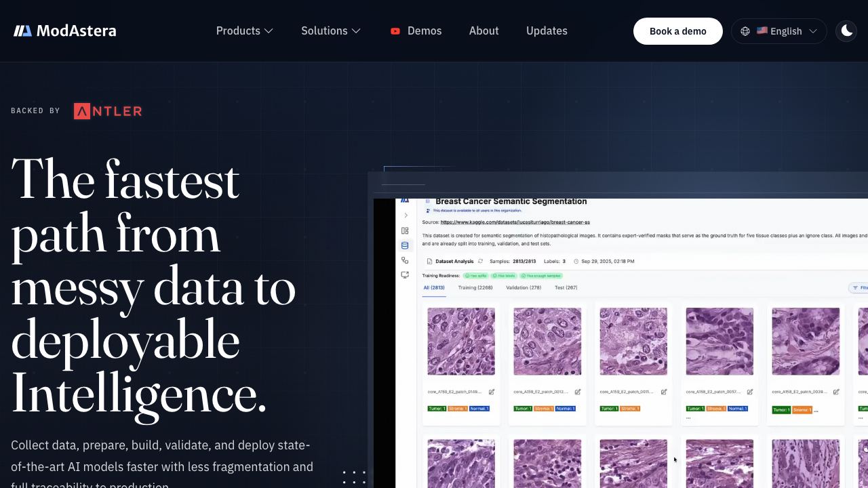Edit the core_A159_E2_patch_0149 image name
868x488 pixels.
[492, 392]
